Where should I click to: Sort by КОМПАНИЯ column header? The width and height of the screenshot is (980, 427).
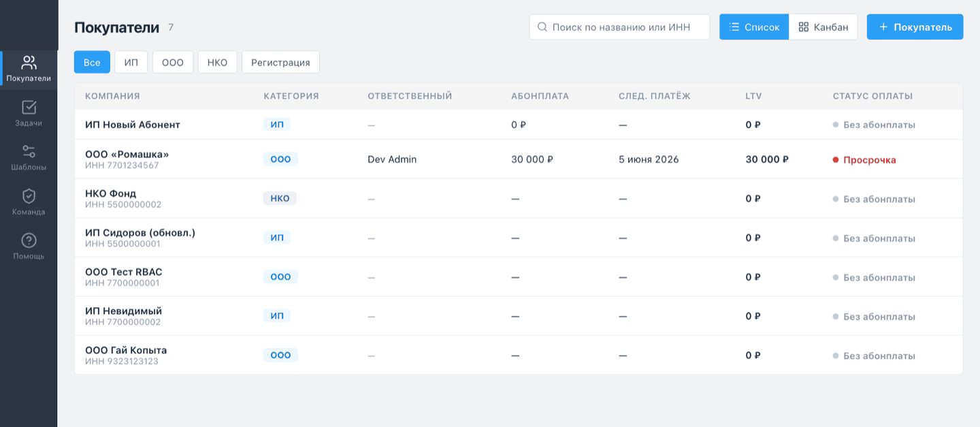[x=112, y=96]
